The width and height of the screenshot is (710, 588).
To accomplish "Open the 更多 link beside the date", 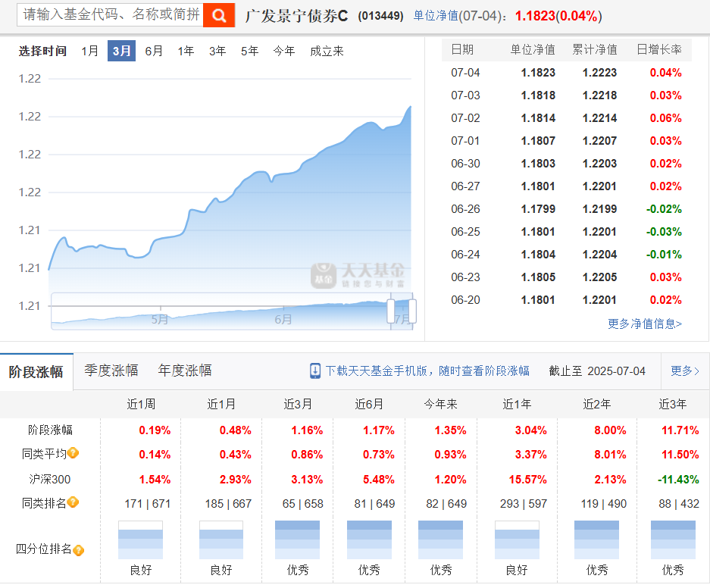I will point(685,371).
